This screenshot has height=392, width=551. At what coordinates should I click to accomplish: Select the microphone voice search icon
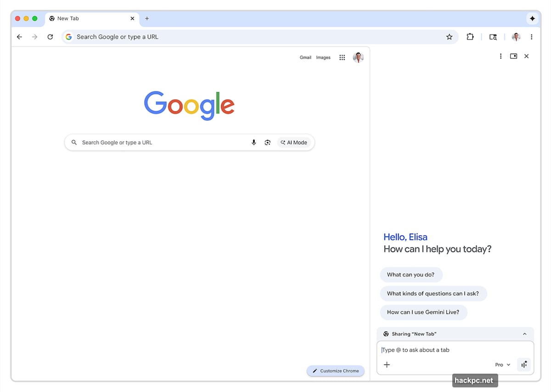pos(254,142)
